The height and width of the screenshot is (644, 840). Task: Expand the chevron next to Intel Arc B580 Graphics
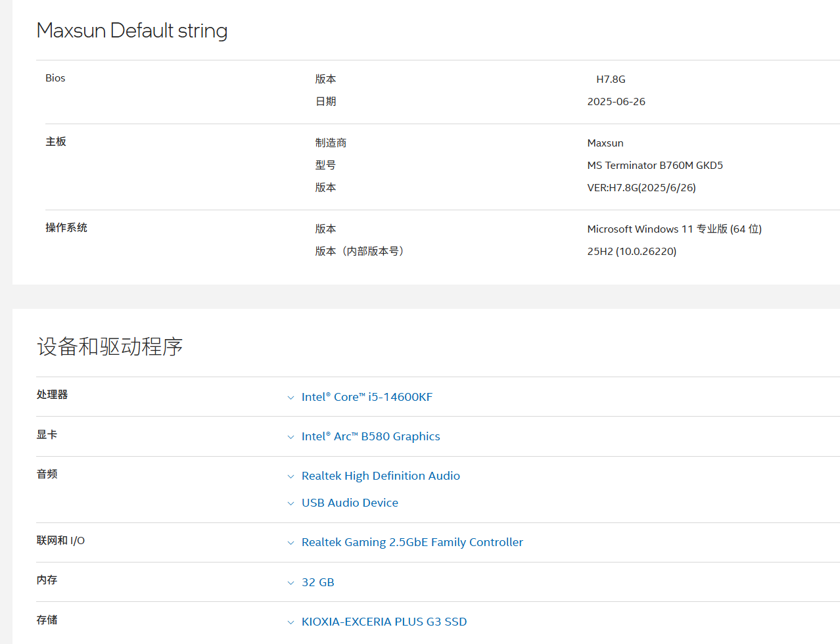tap(291, 437)
